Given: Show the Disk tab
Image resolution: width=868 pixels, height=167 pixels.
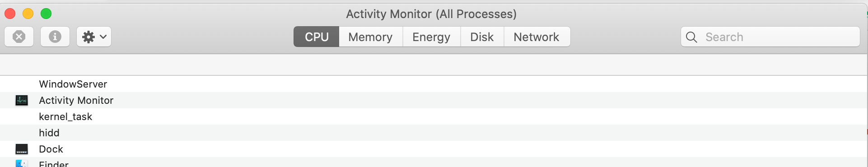Looking at the screenshot, I should [x=482, y=37].
